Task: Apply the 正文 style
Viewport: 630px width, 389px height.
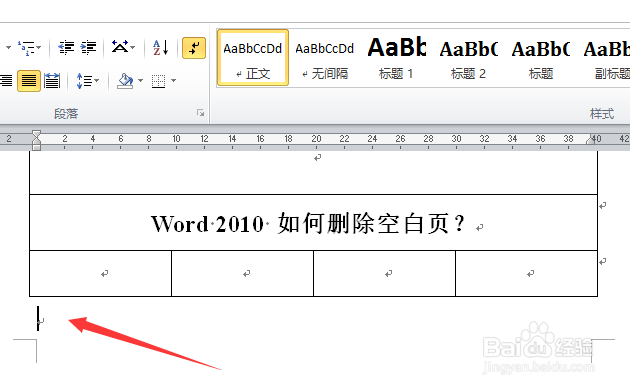Action: pyautogui.click(x=253, y=57)
